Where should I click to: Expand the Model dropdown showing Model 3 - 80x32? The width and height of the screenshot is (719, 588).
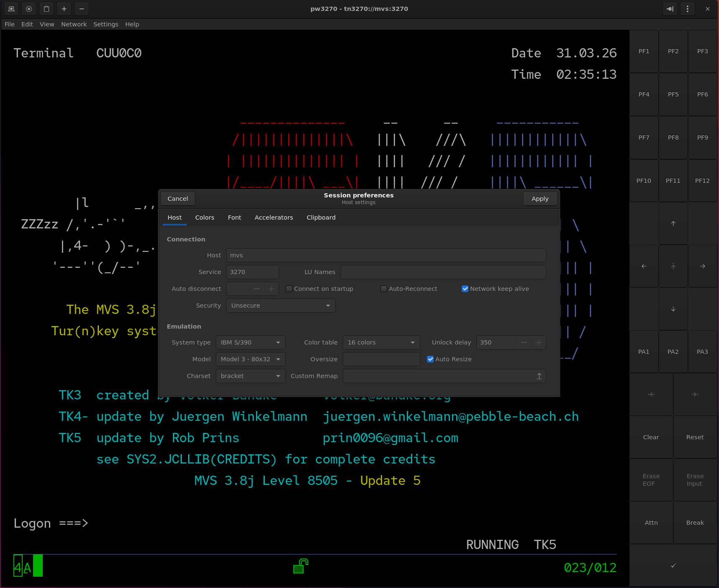tap(250, 359)
